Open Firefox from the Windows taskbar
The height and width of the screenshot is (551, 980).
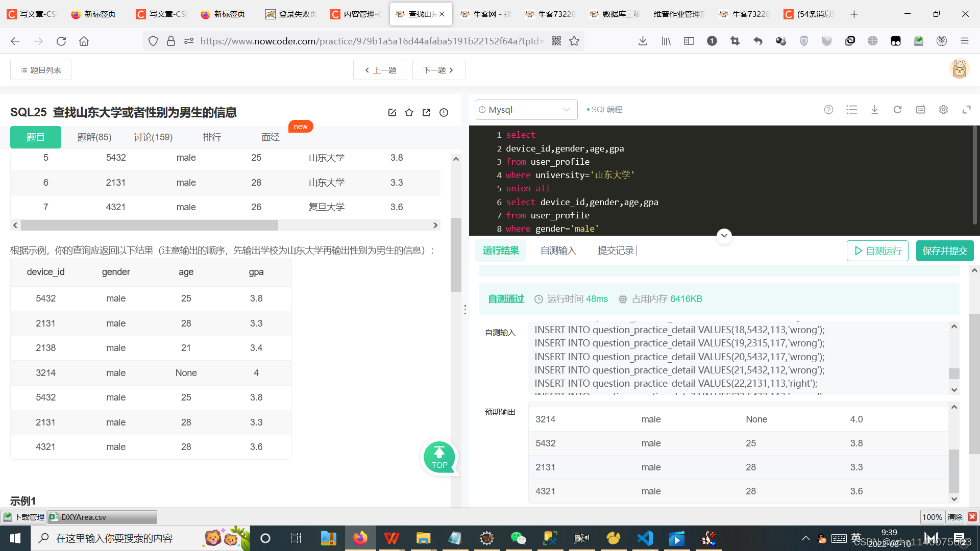pyautogui.click(x=360, y=538)
